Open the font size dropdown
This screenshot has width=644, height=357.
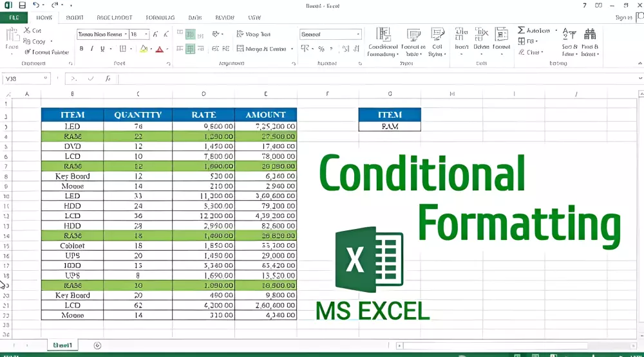pos(146,35)
